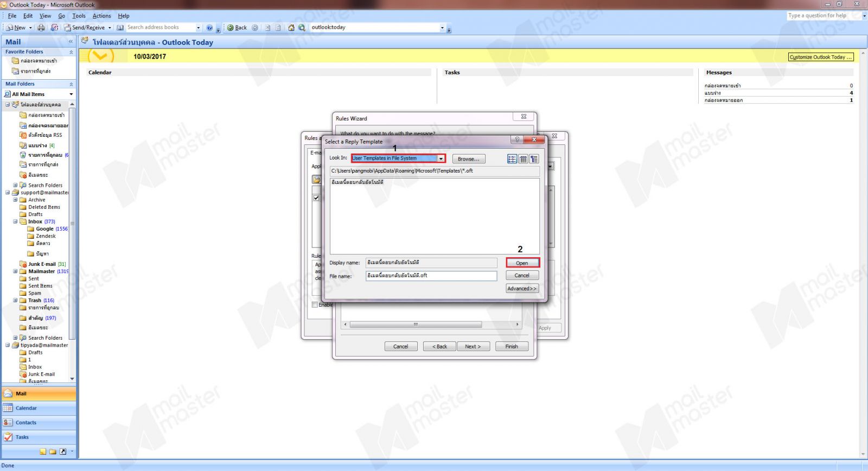
Task: Click < Back in Rules Wizard
Action: 439,346
